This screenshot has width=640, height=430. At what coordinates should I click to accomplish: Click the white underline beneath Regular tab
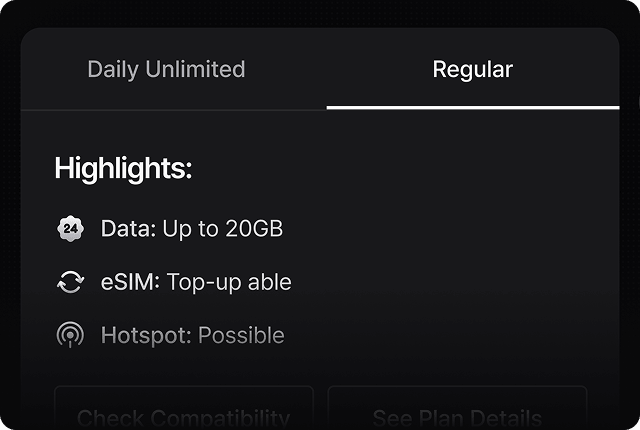(473, 108)
